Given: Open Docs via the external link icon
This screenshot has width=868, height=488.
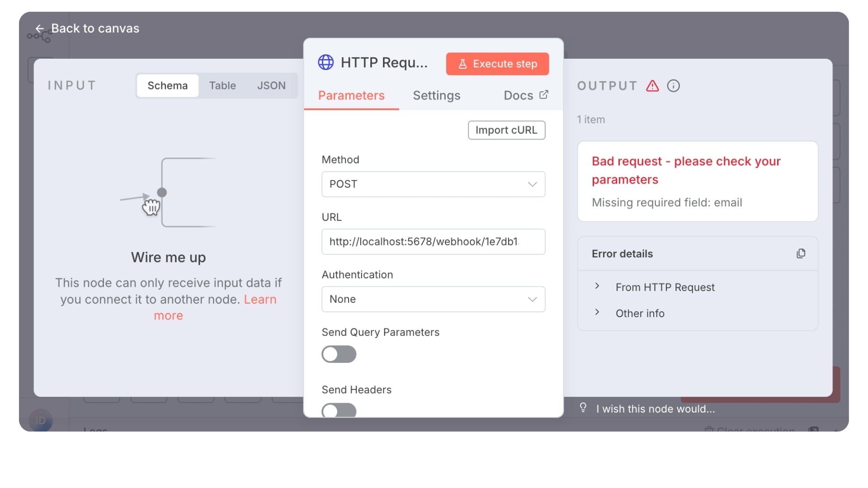Looking at the screenshot, I should click(x=543, y=94).
